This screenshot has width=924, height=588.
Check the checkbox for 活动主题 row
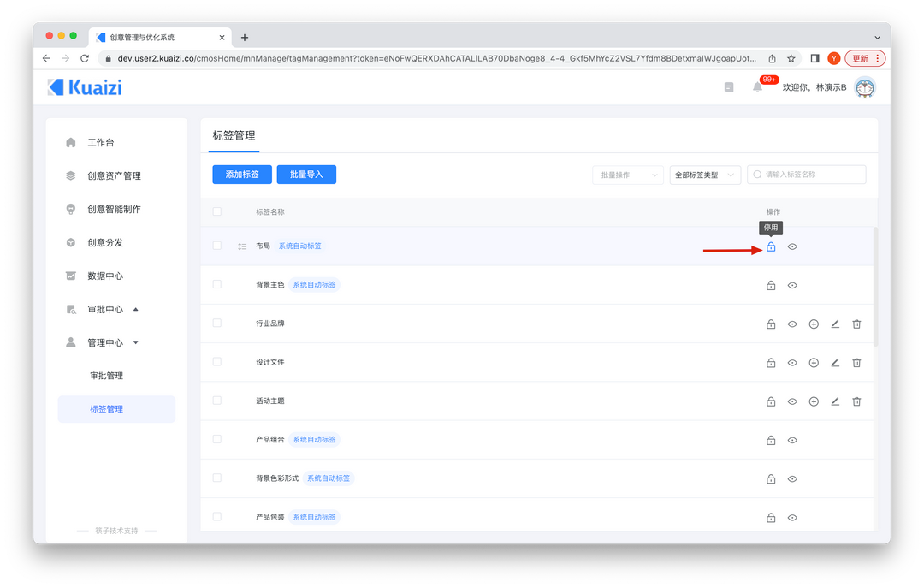pos(216,401)
